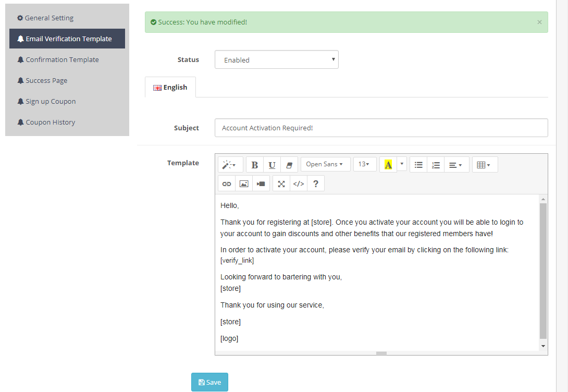568x392 pixels.
Task: Switch to code view
Action: (299, 183)
